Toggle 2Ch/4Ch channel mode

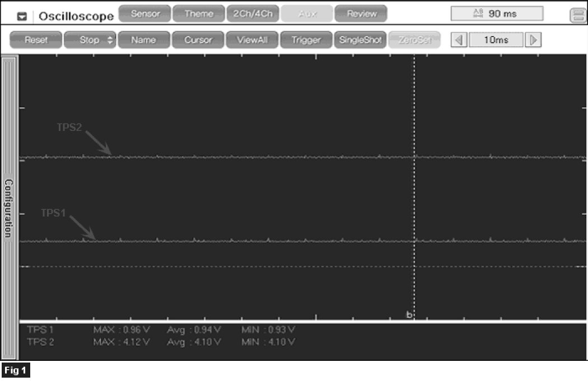coord(253,14)
